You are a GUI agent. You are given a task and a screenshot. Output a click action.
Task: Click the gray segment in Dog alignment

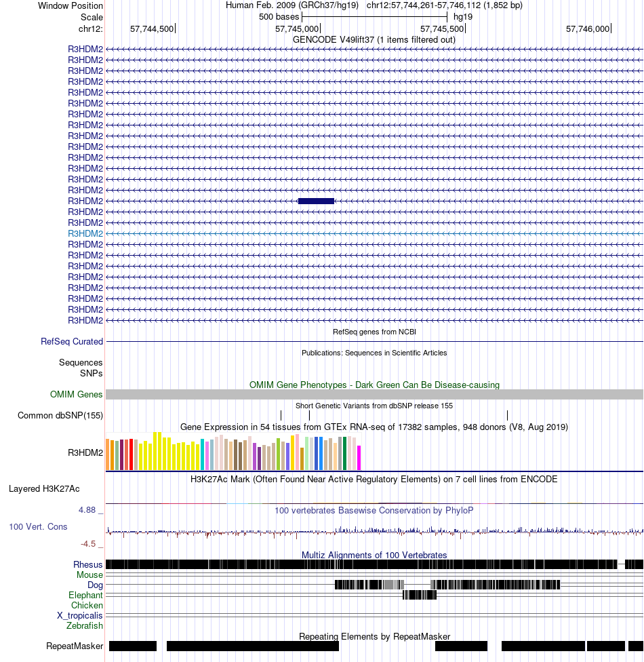[394, 585]
